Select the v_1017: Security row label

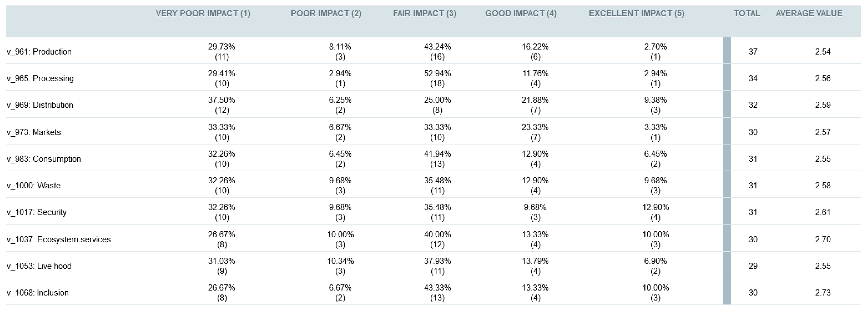click(37, 212)
